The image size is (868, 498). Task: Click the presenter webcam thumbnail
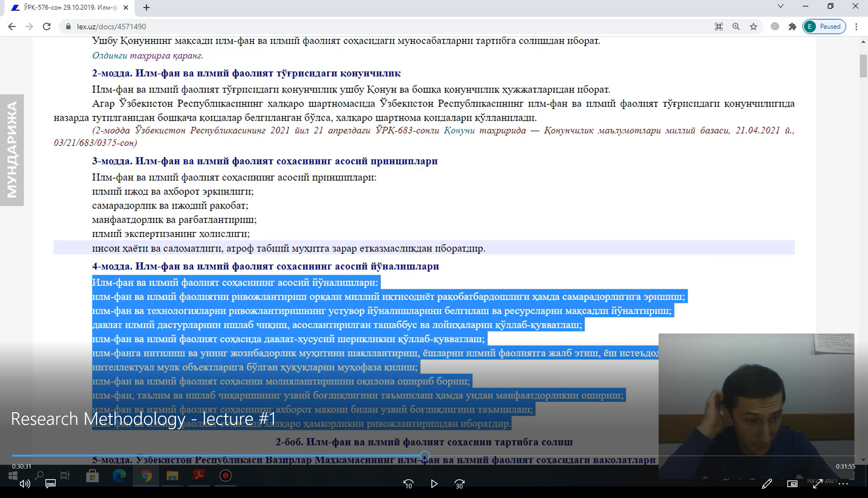(756, 406)
